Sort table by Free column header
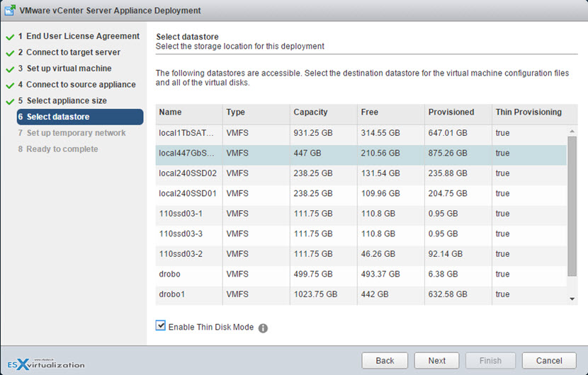The width and height of the screenshot is (588, 375). point(391,112)
